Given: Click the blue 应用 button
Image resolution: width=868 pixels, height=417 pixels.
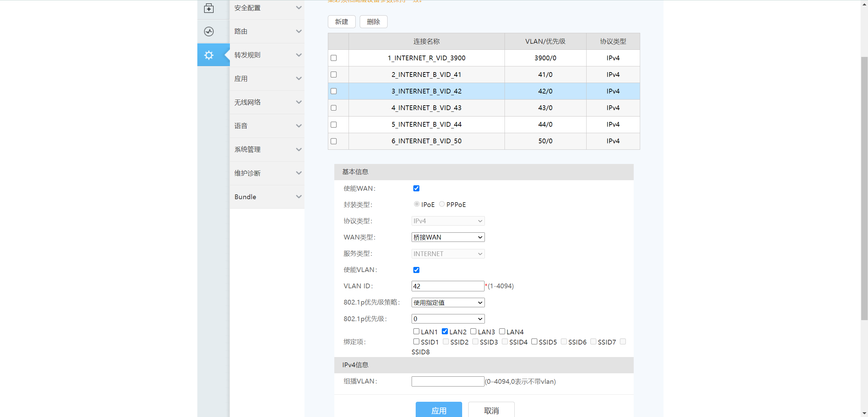Looking at the screenshot, I should [439, 410].
